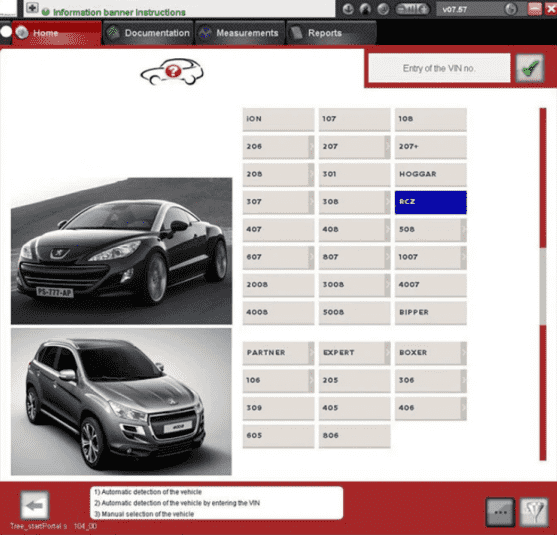The width and height of the screenshot is (557, 535).
Task: Select the 309 vehicle model
Action: pyautogui.click(x=278, y=408)
